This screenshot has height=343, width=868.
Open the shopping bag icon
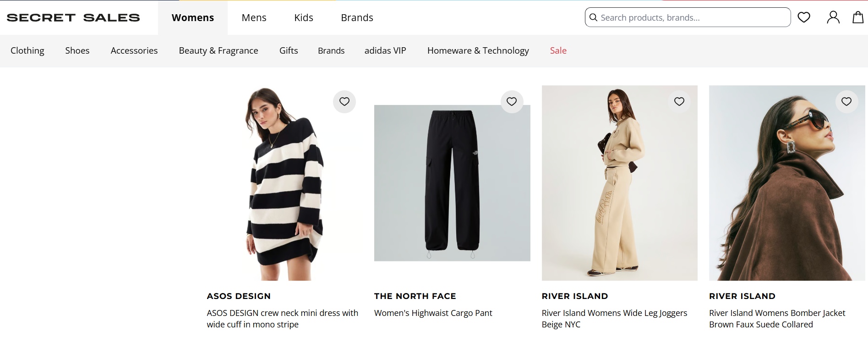pos(858,17)
